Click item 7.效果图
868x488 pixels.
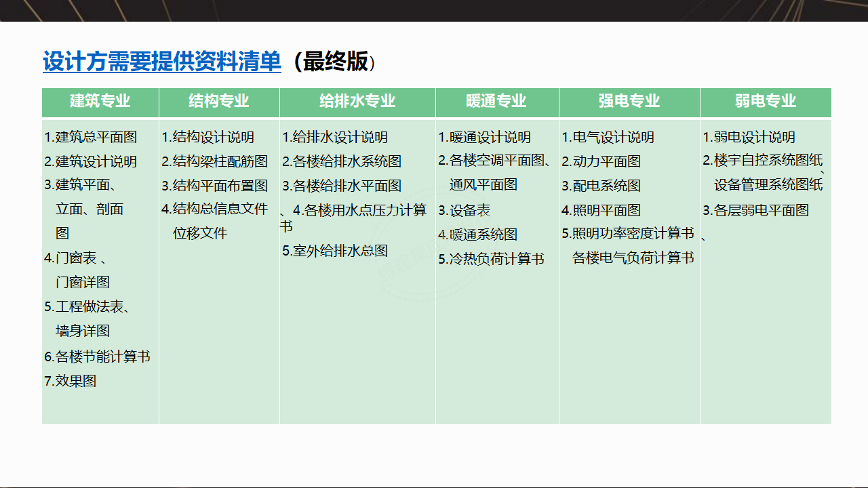click(71, 381)
